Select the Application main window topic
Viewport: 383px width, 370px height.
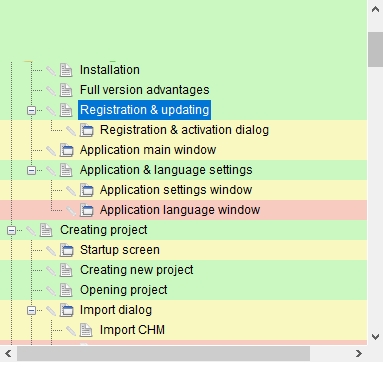pyautogui.click(x=148, y=150)
